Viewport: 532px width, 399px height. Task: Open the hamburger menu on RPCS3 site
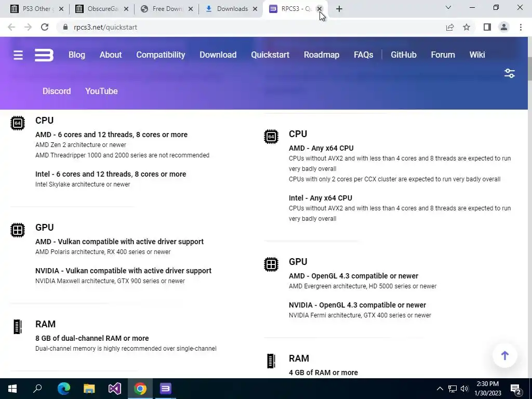pos(18,55)
